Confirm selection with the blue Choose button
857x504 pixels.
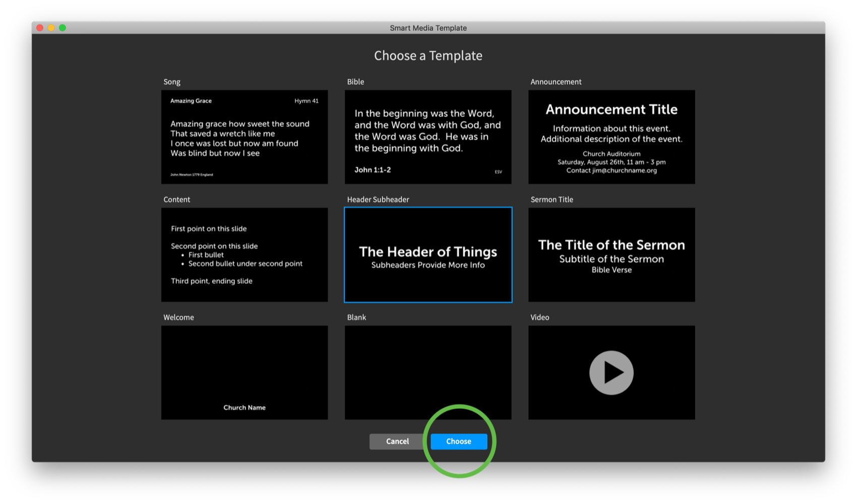point(459,442)
